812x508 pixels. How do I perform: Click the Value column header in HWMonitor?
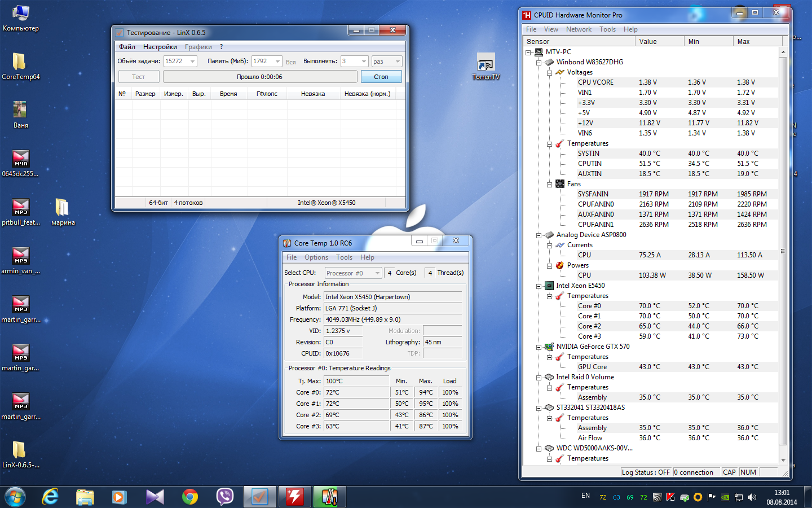(x=659, y=42)
